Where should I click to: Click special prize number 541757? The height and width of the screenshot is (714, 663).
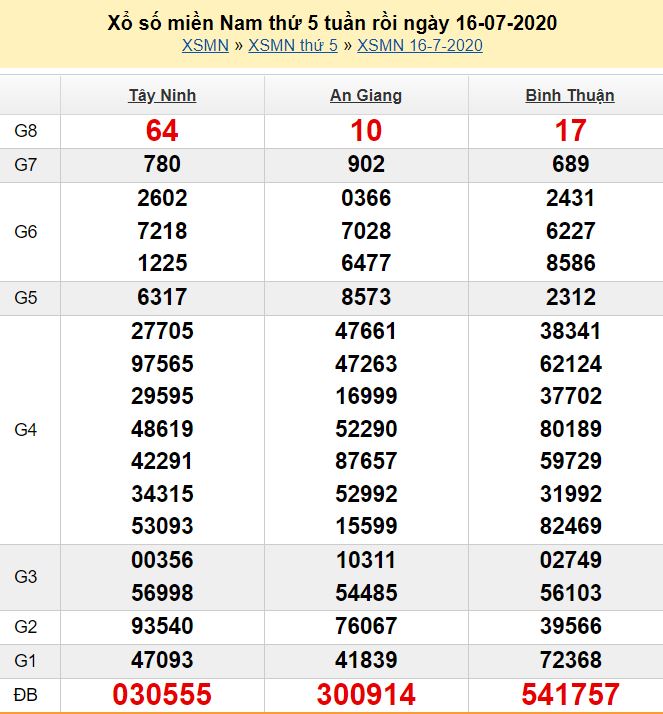click(x=570, y=694)
